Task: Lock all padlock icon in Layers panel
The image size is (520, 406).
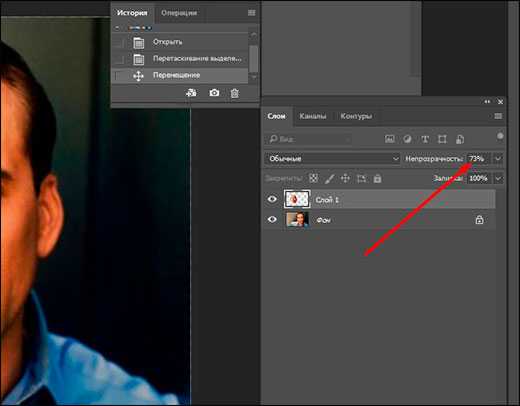Action: [x=377, y=178]
